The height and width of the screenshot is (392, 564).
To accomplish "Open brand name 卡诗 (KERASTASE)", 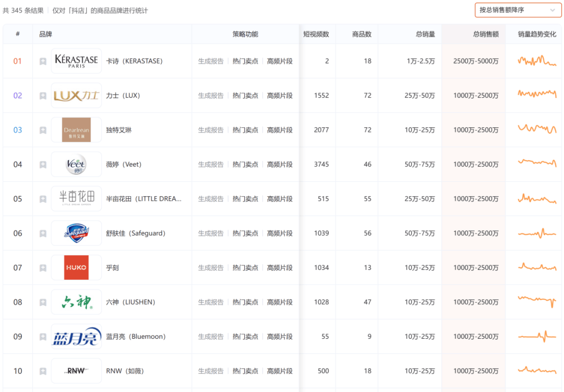I will pos(134,61).
